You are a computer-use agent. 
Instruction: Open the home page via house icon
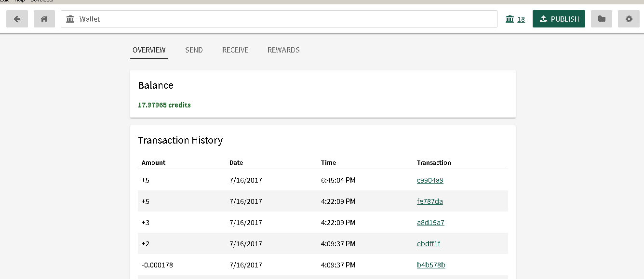coord(44,19)
